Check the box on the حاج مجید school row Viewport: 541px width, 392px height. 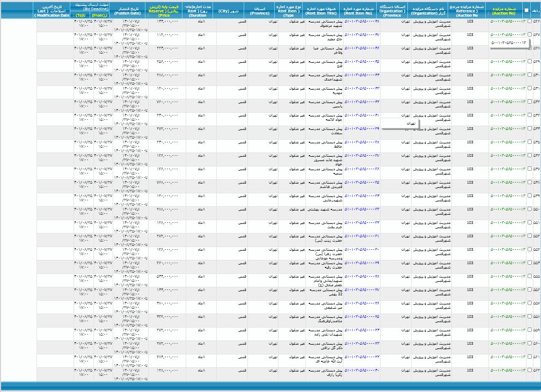pos(529,34)
